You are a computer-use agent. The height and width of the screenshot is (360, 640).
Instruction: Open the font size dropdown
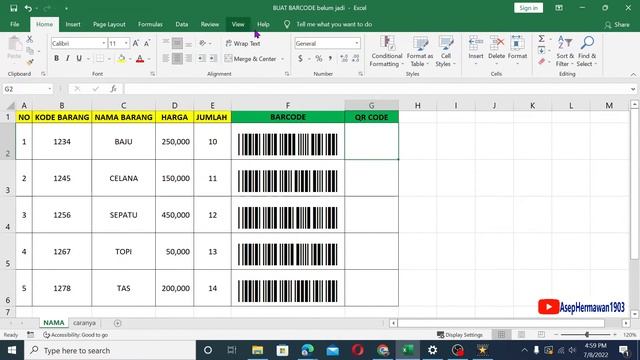click(x=126, y=43)
